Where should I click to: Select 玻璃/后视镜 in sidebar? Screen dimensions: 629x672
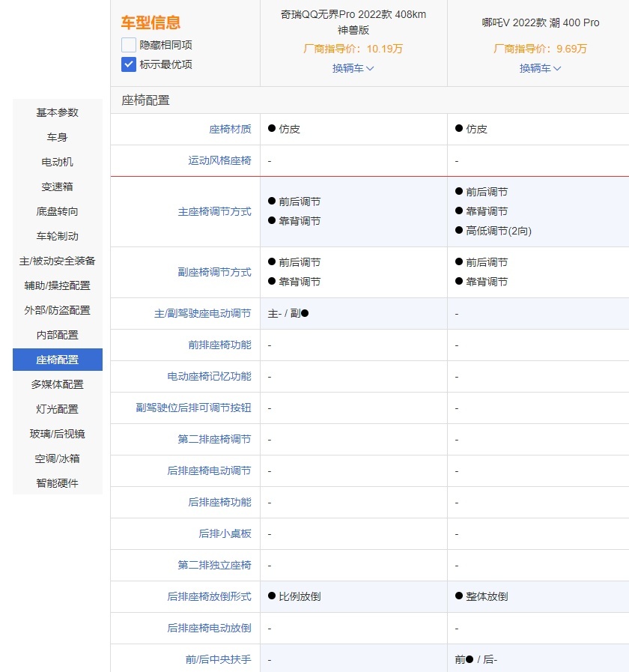[58, 434]
